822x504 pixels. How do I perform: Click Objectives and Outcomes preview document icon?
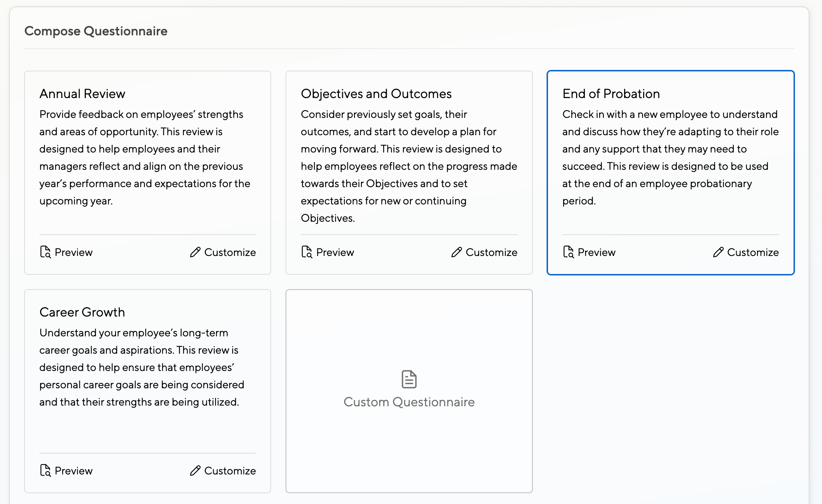pyautogui.click(x=306, y=252)
